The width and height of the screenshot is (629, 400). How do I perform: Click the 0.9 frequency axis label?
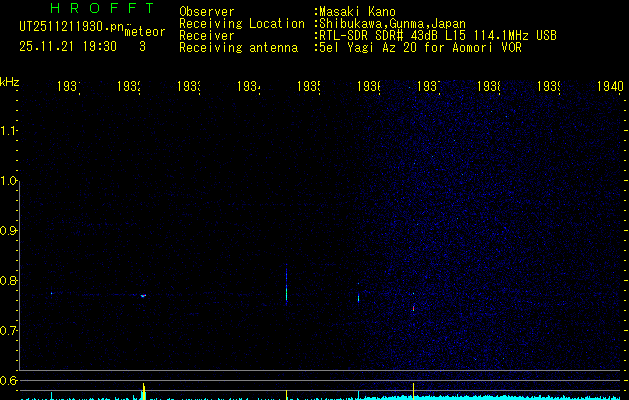coord(8,231)
